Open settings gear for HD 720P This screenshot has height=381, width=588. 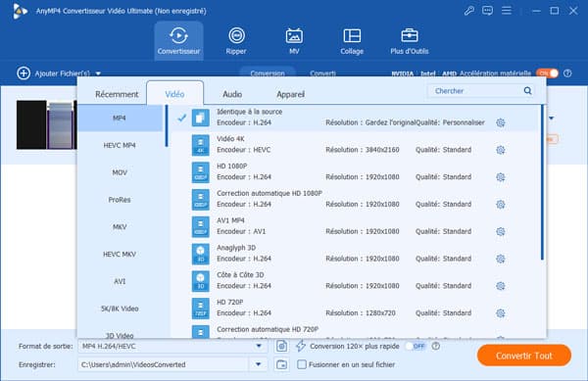(500, 313)
